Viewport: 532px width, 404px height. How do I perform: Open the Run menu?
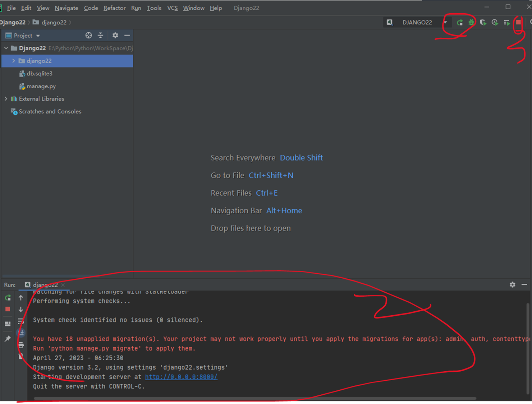point(136,8)
